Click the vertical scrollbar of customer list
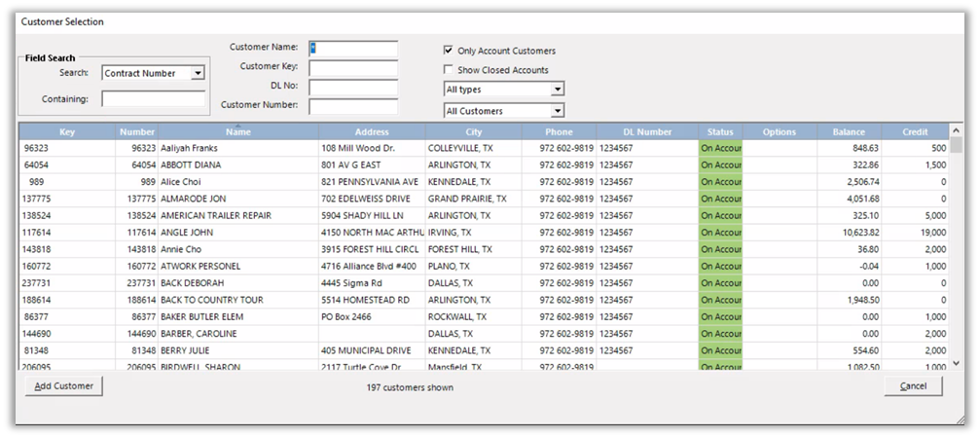This screenshot has height=438, width=980. (957, 253)
